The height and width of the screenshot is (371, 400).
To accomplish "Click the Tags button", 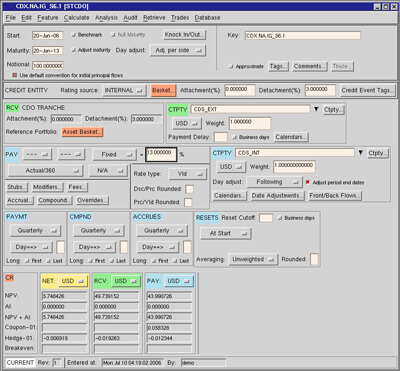I will coord(278,66).
